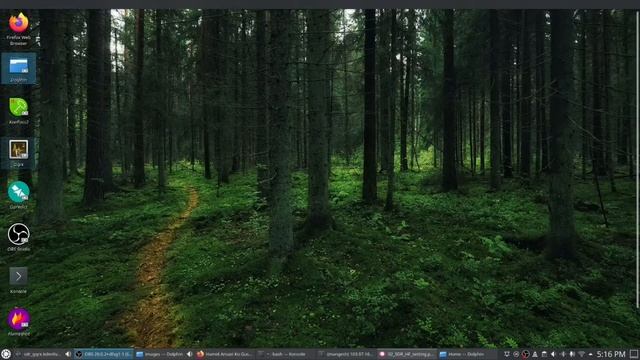The width and height of the screenshot is (640, 360).
Task: Open the Wi-Fi network tray icon
Action: pyautogui.click(x=581, y=354)
